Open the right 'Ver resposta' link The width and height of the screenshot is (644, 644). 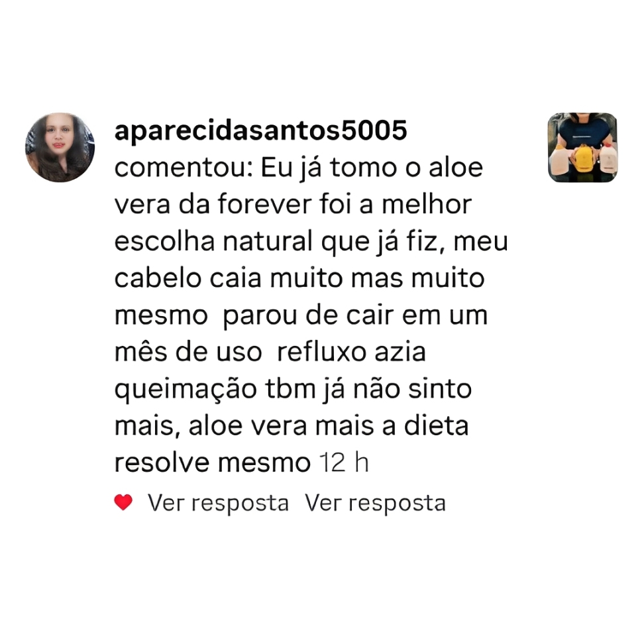coord(375,503)
